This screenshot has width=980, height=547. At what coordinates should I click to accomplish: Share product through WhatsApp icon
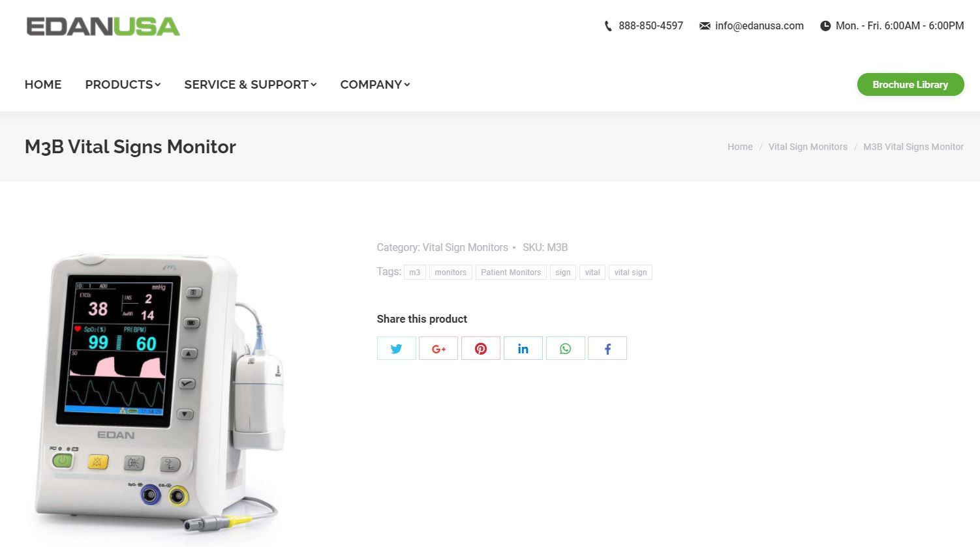[565, 348]
